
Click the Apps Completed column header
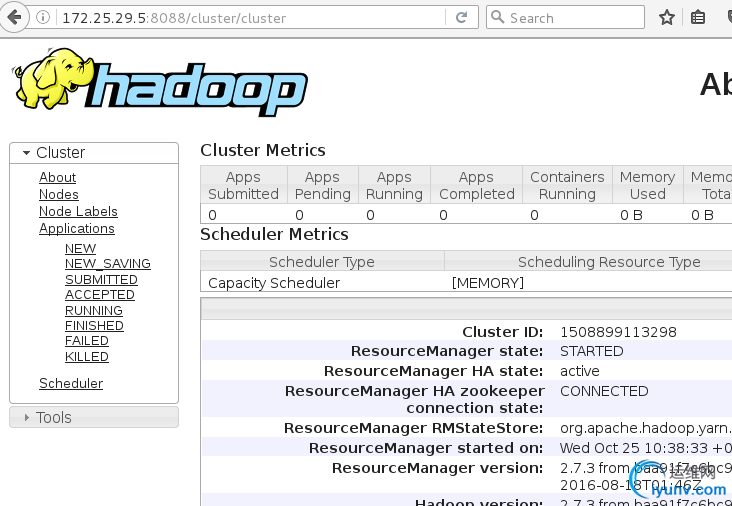[477, 185]
